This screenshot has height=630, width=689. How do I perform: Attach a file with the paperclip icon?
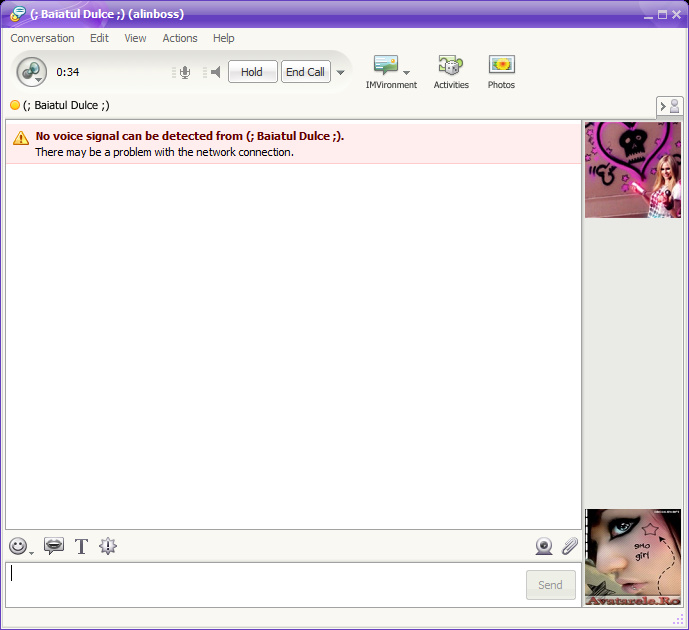tap(570, 546)
